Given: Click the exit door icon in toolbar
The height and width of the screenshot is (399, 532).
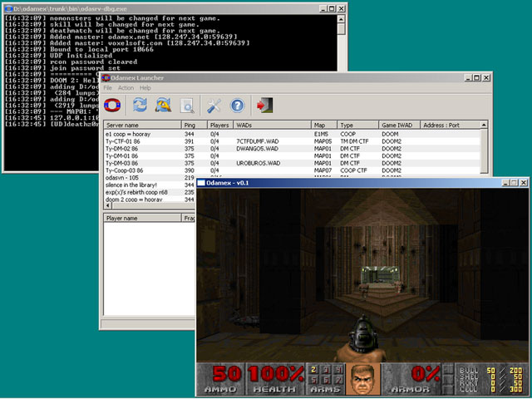Looking at the screenshot, I should [x=265, y=105].
